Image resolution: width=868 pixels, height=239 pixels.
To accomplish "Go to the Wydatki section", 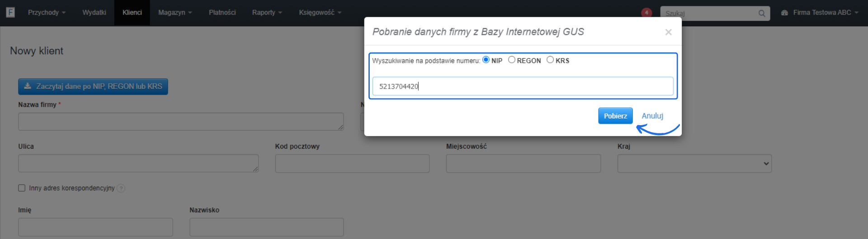I will (x=94, y=13).
